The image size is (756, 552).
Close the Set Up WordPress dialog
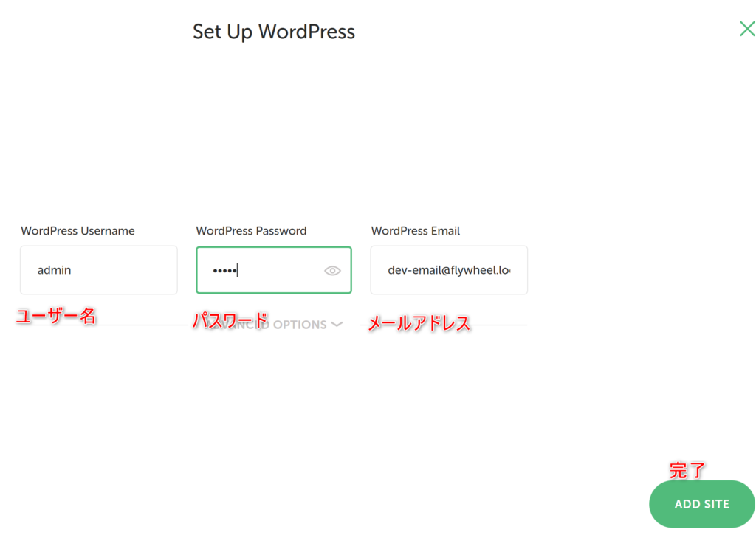pos(747,29)
